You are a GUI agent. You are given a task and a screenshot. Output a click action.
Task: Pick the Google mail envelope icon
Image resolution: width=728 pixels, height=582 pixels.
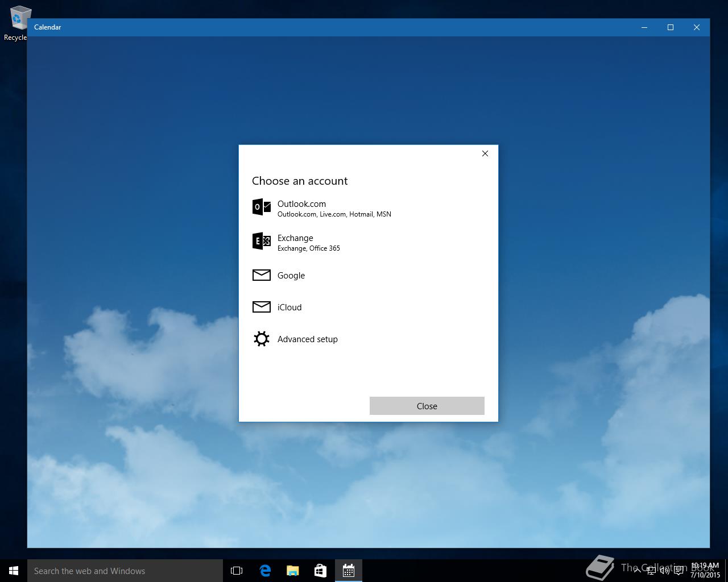(262, 275)
